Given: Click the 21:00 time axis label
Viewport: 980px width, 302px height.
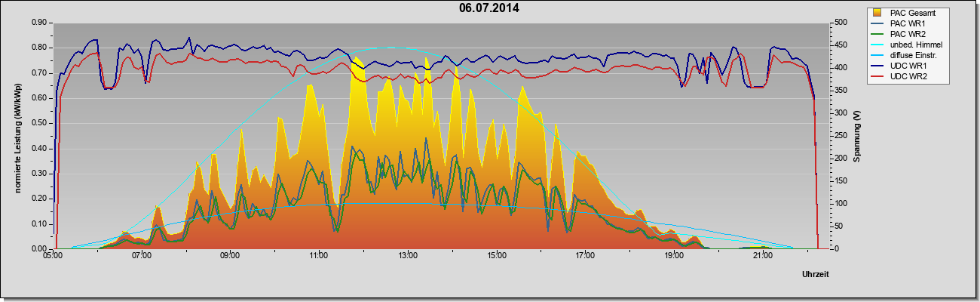Looking at the screenshot, I should (762, 257).
